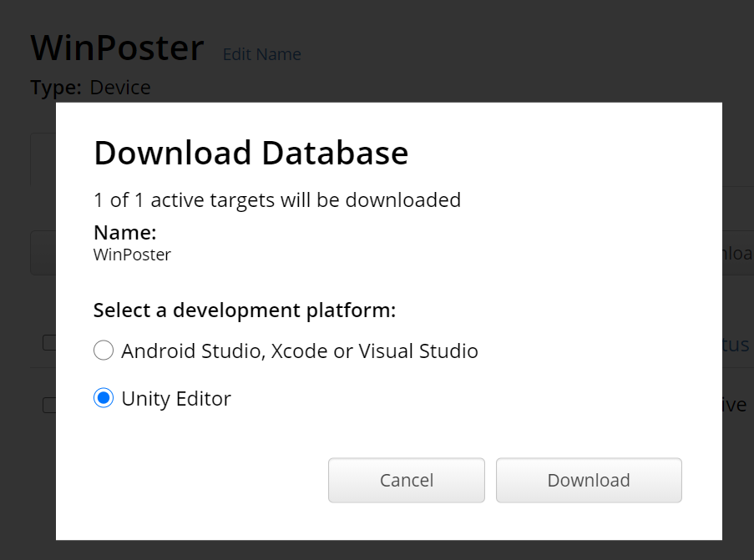The image size is (754, 560).
Task: Select the Unity Editor radio button
Action: coord(104,398)
